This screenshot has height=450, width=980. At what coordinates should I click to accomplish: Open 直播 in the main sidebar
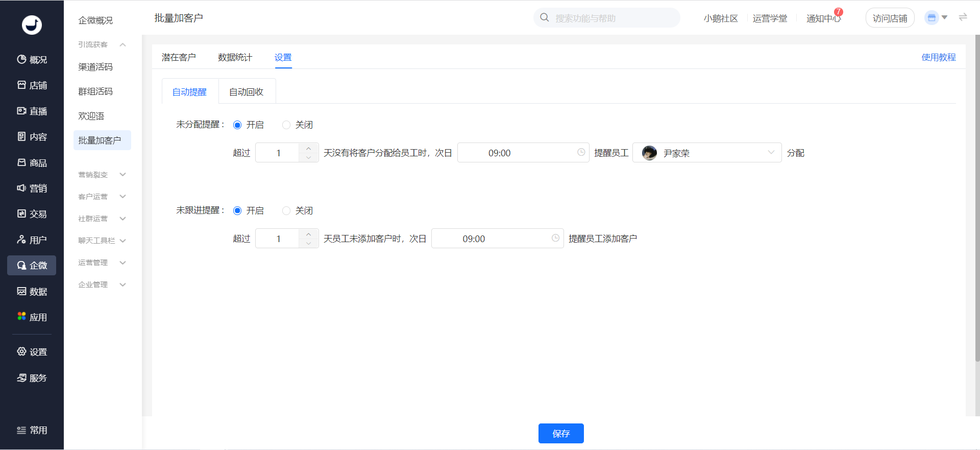32,111
